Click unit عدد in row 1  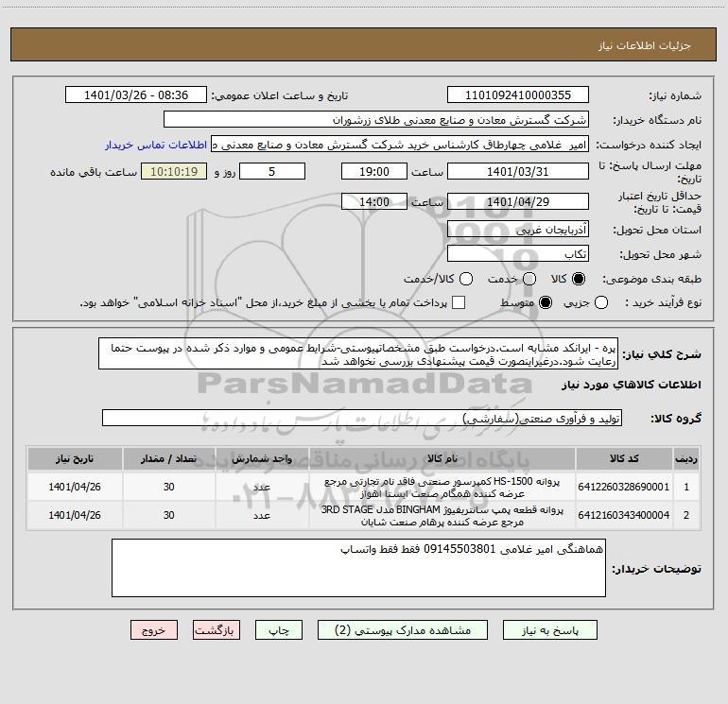point(262,488)
